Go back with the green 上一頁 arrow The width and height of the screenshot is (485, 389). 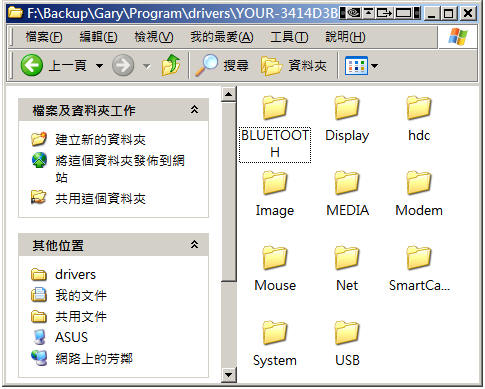pos(31,65)
